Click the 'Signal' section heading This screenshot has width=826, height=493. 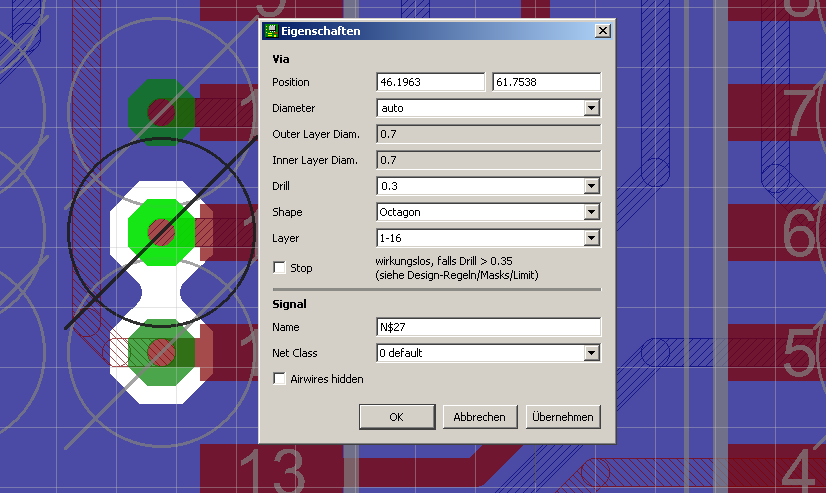coord(289,304)
